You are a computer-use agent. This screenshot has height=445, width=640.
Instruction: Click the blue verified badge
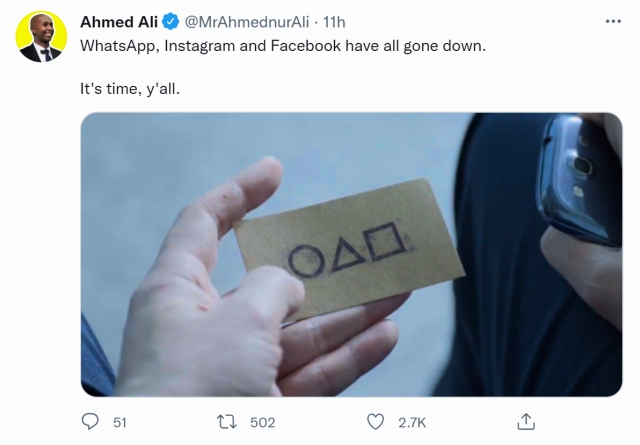[x=171, y=22]
